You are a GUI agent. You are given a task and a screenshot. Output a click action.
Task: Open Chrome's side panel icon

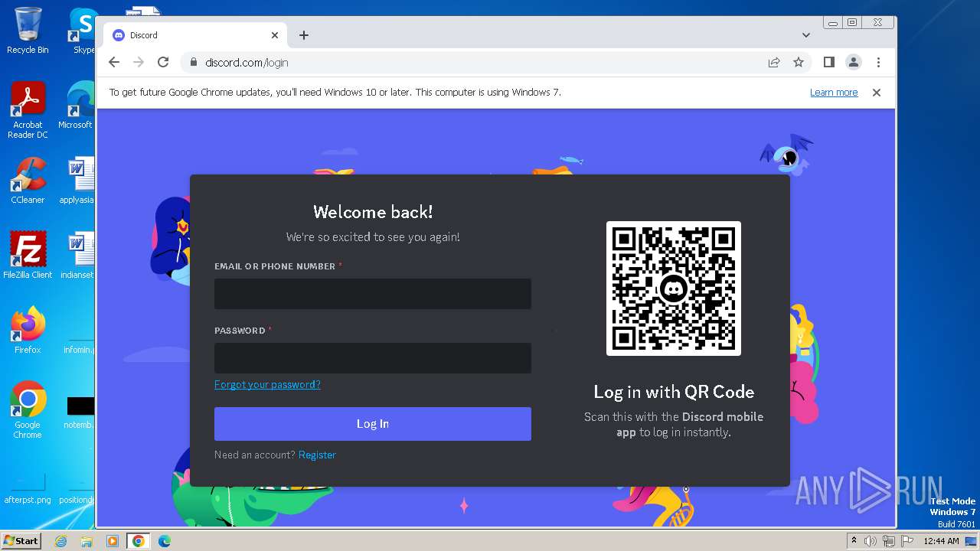click(x=829, y=63)
